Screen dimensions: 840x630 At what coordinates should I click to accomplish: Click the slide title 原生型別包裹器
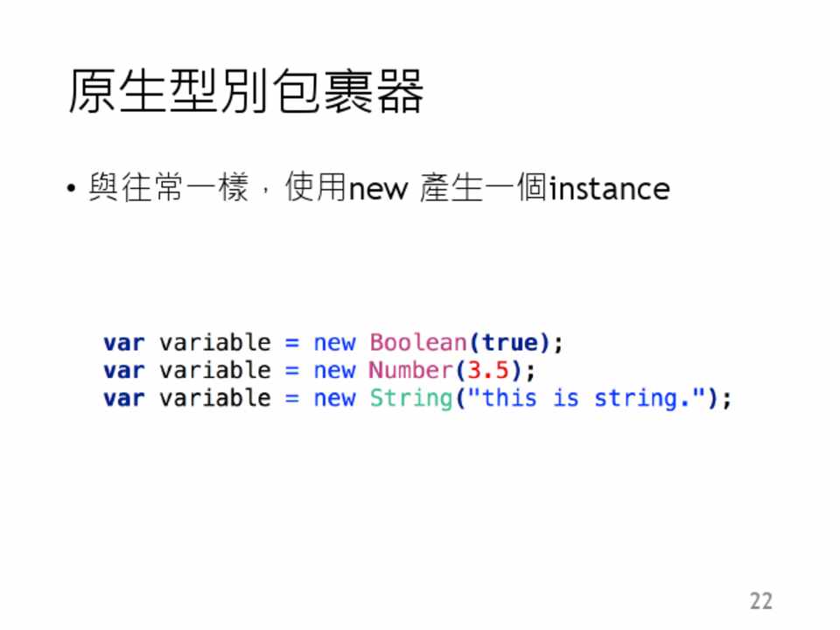click(246, 91)
